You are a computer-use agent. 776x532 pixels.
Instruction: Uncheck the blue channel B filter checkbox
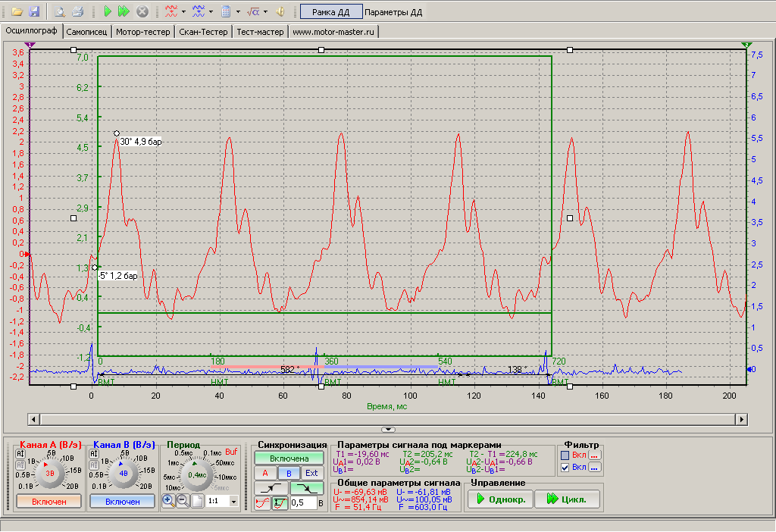click(565, 468)
